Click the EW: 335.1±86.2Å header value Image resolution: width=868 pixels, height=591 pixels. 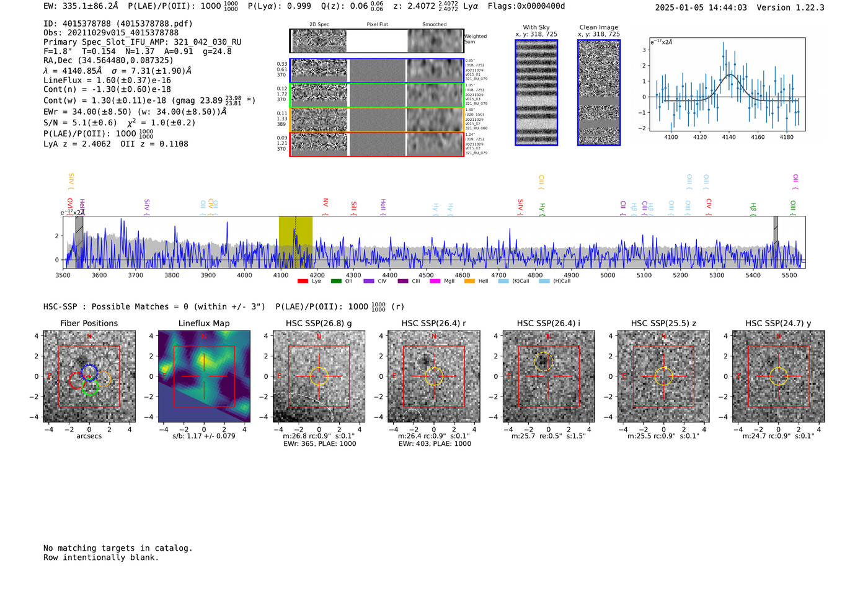click(81, 7)
